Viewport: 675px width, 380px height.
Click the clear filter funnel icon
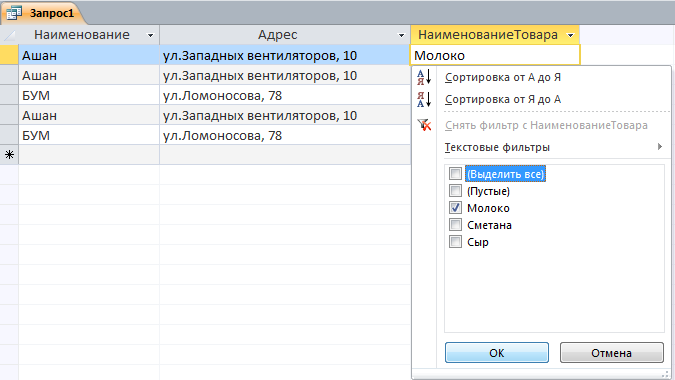tap(424, 125)
